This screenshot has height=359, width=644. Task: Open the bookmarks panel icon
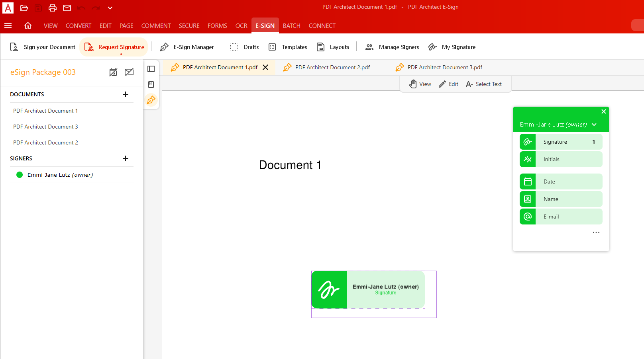[x=151, y=84]
